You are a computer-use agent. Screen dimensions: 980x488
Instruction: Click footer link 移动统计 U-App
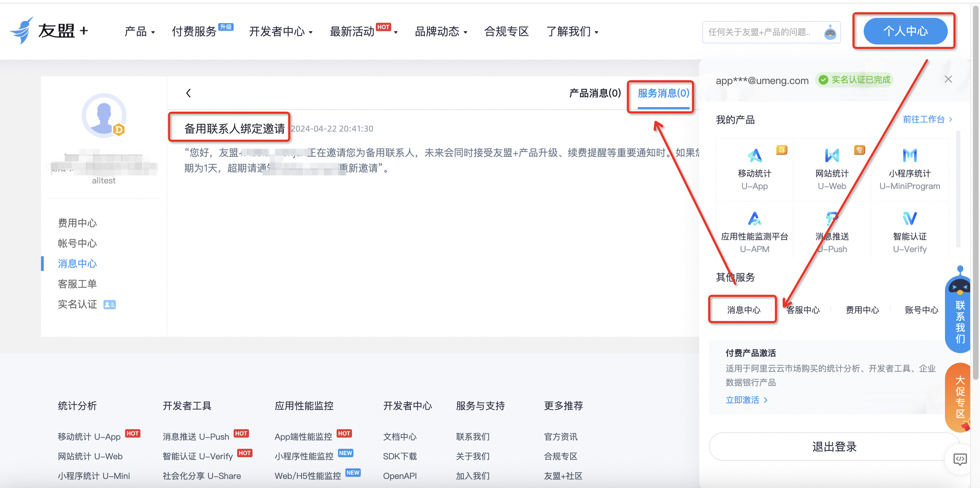tap(89, 437)
